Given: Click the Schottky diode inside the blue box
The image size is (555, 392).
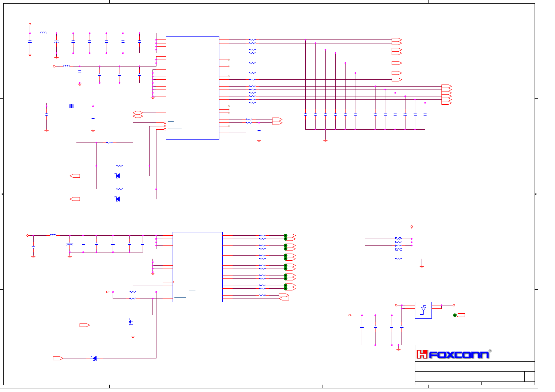Looking at the screenshot, I should pyautogui.click(x=423, y=310).
